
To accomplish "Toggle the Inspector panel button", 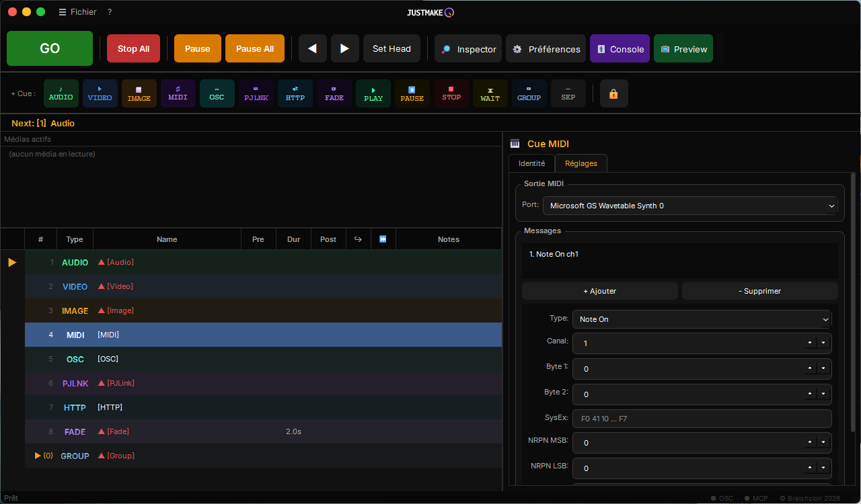I will click(x=468, y=48).
